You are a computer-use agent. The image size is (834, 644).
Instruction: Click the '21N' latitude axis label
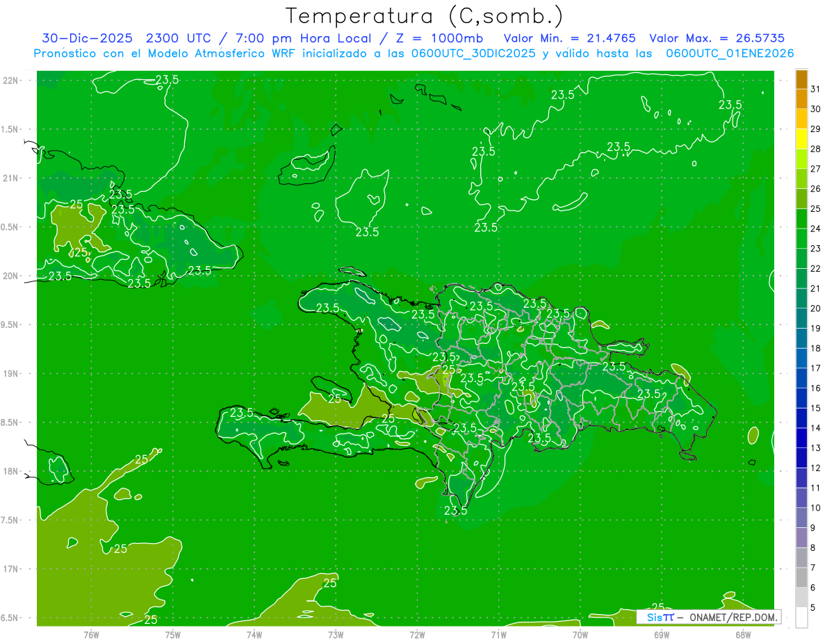tap(10, 179)
